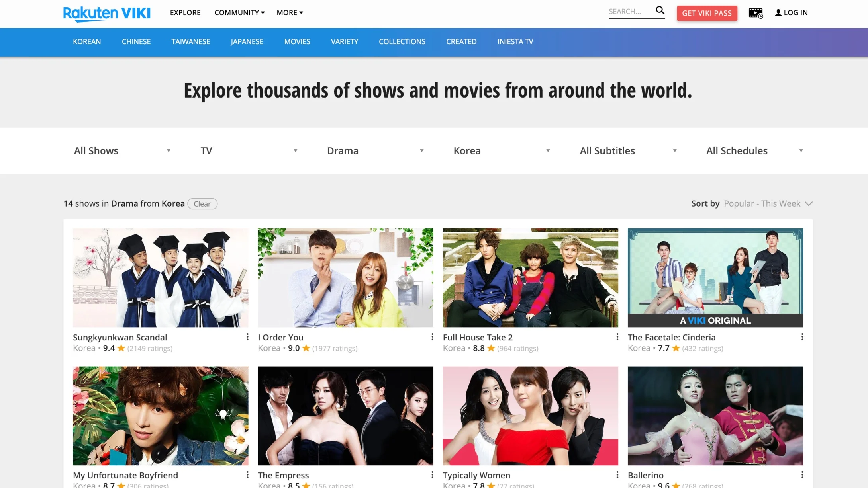Click the 9.4 rating of Sungkyunkwan Scandal
Screen dimensions: 868x488
pyautogui.click(x=109, y=348)
